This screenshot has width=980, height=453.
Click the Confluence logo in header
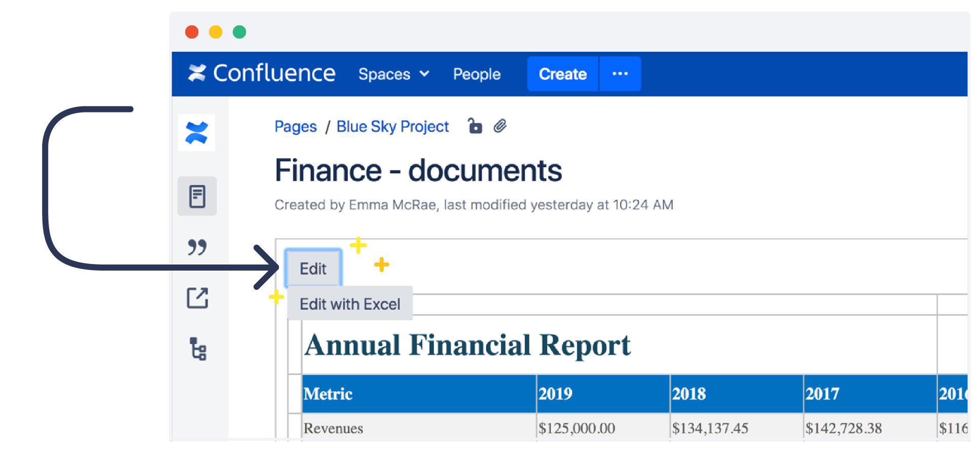pos(262,73)
